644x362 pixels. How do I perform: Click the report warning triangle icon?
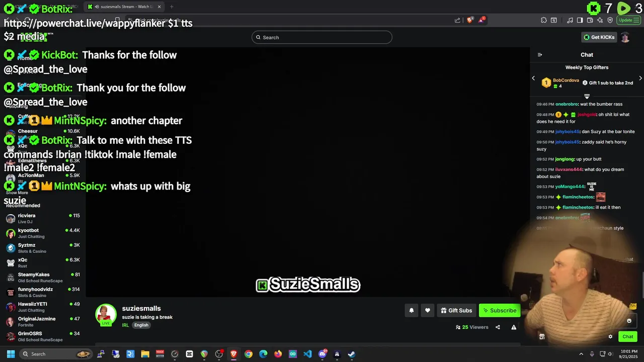pos(514,327)
